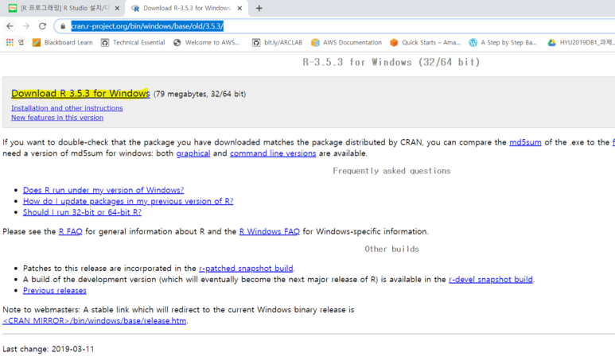This screenshot has width=615, height=364.
Task: Open a new tab with the plus button
Action: (259, 8)
